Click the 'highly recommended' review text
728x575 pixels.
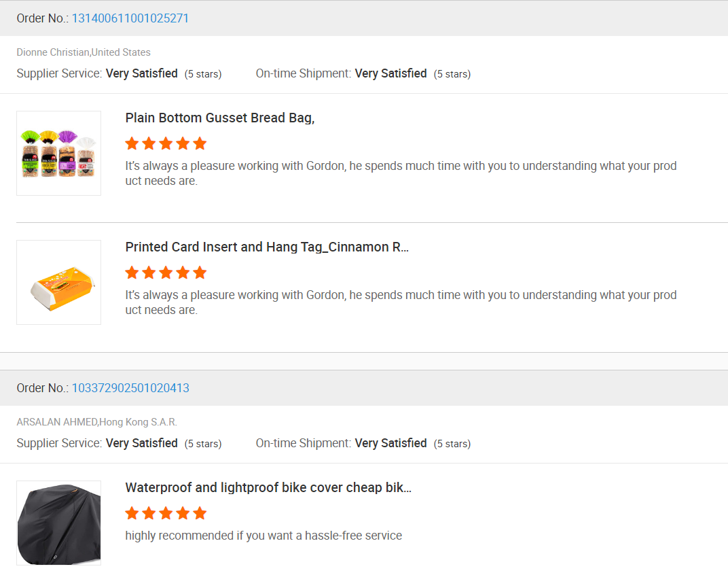[263, 536]
